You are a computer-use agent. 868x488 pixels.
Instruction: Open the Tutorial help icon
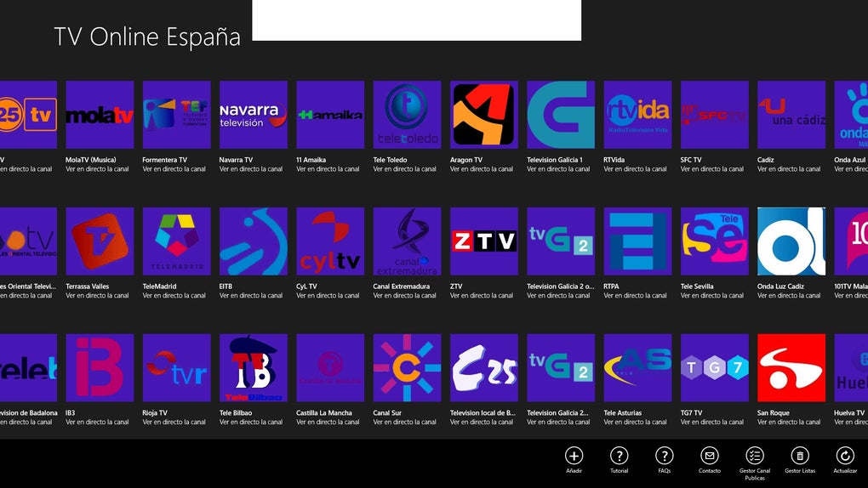619,456
